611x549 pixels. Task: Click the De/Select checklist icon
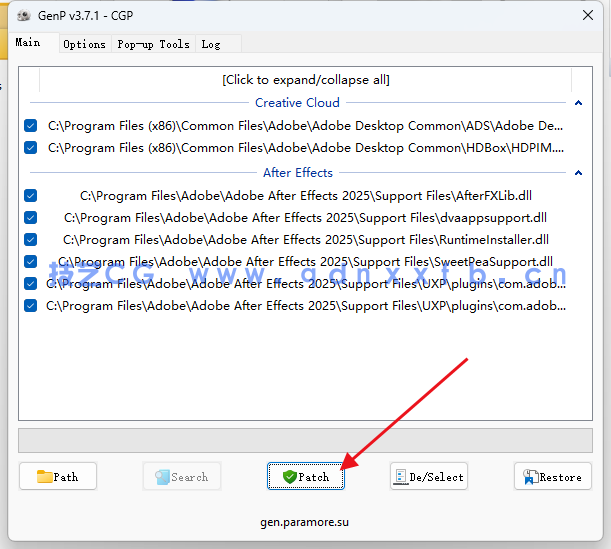pos(400,477)
